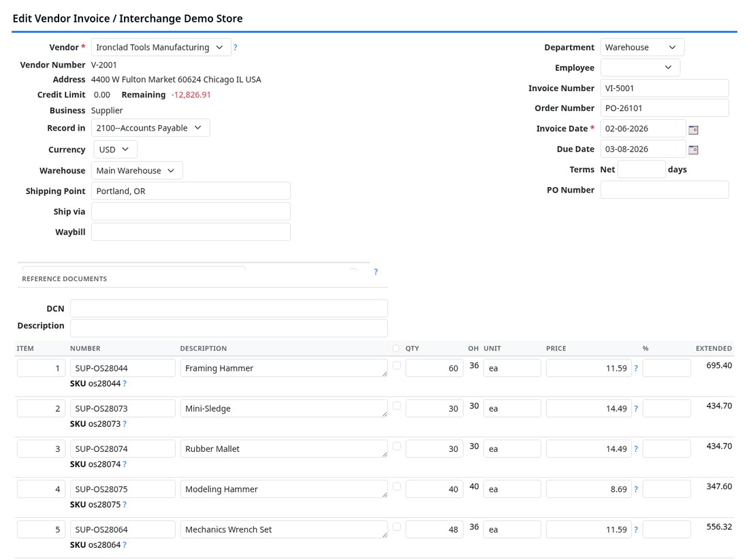The width and height of the screenshot is (749, 560).
Task: Open the Due Date calendar picker
Action: [x=693, y=150]
